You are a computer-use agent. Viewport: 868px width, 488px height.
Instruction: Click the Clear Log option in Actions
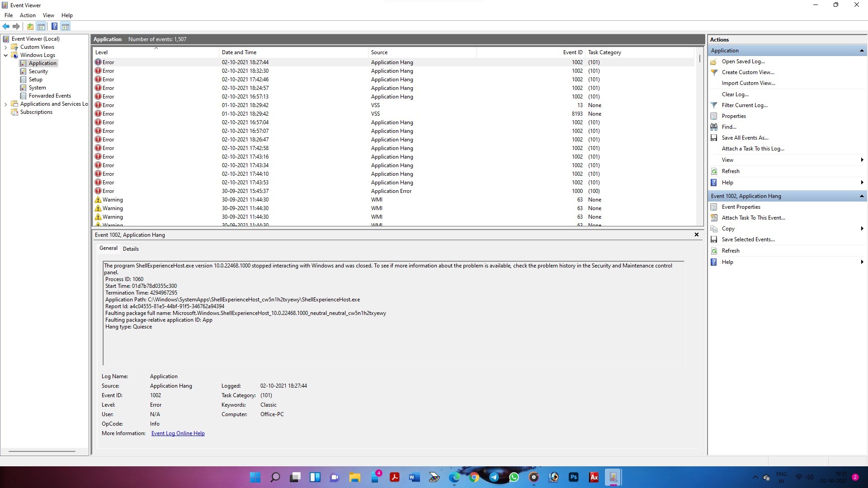point(735,94)
